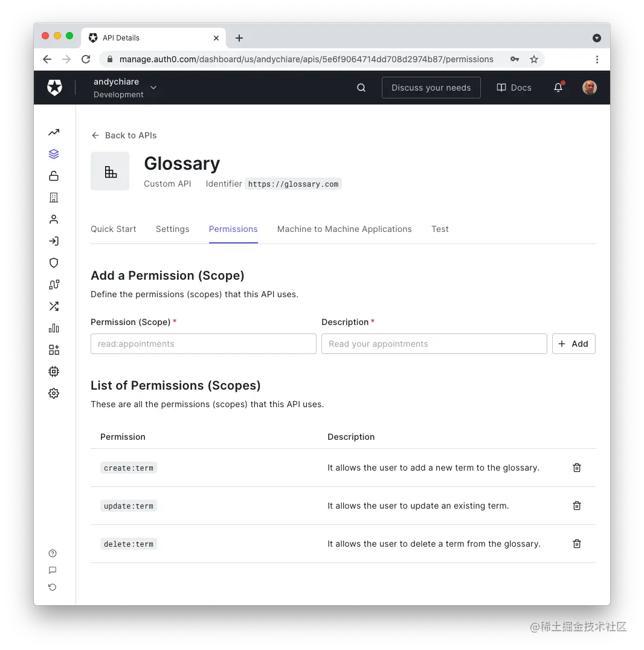This screenshot has width=644, height=650.
Task: Click the help question mark icon
Action: click(x=52, y=553)
